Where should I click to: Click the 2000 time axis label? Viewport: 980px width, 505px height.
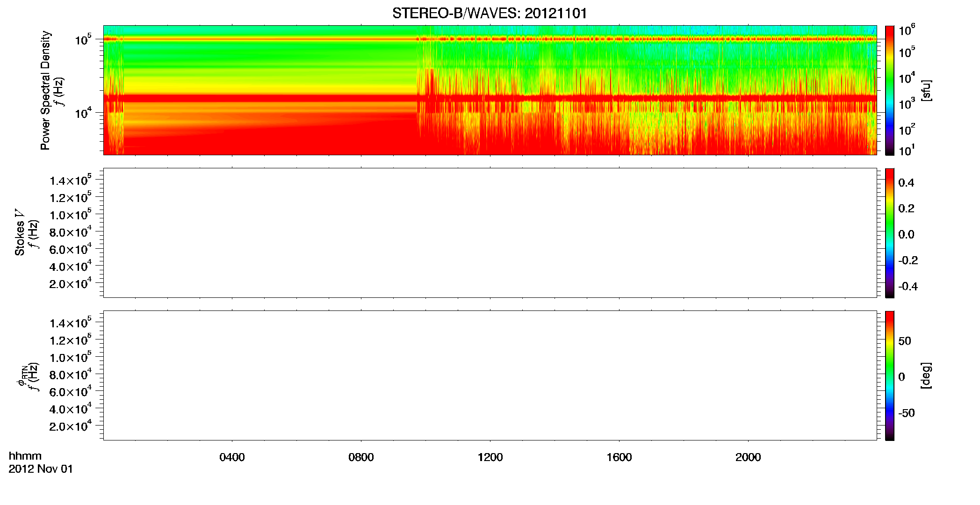pyautogui.click(x=748, y=457)
